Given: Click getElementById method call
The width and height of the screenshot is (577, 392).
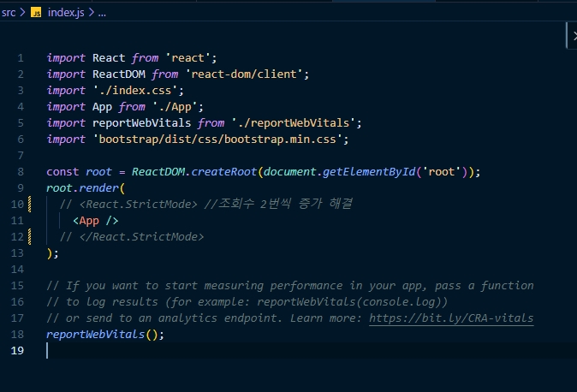Looking at the screenshot, I should pyautogui.click(x=369, y=172).
